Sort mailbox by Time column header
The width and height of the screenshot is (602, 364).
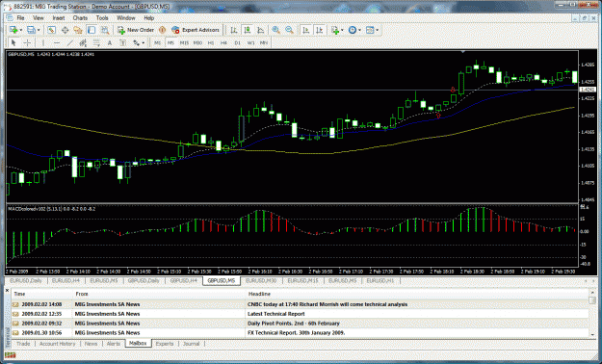pyautogui.click(x=42, y=294)
